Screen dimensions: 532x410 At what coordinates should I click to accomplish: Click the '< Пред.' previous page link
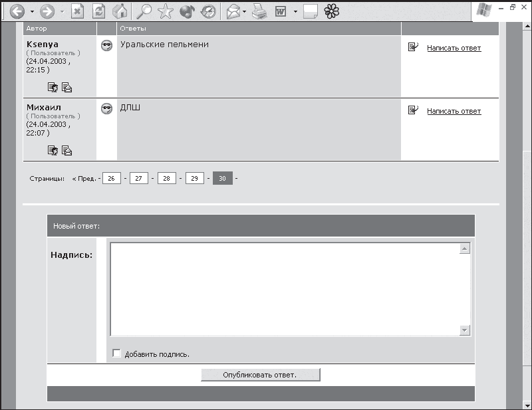click(84, 179)
